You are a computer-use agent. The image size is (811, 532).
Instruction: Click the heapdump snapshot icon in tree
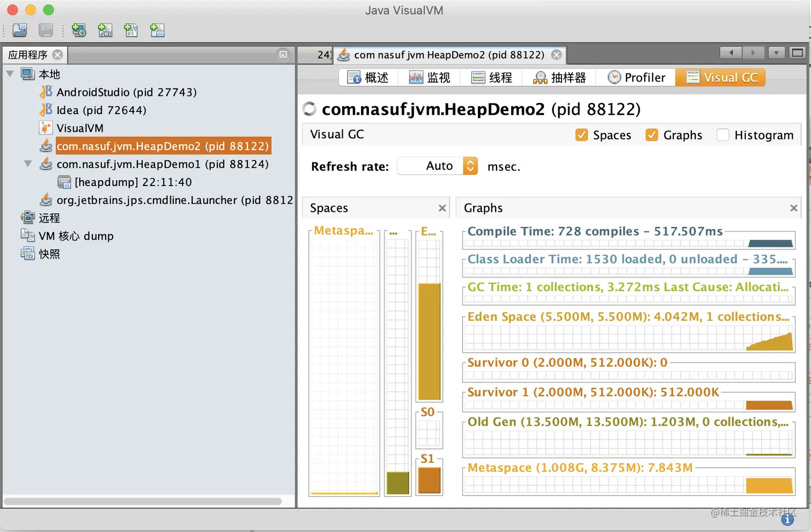click(64, 182)
